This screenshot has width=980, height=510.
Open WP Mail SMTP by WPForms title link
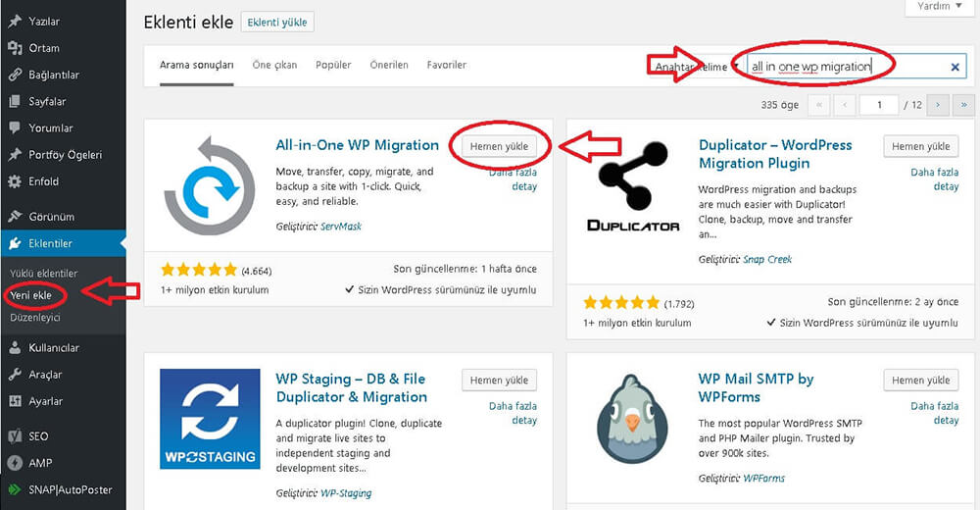coord(756,388)
